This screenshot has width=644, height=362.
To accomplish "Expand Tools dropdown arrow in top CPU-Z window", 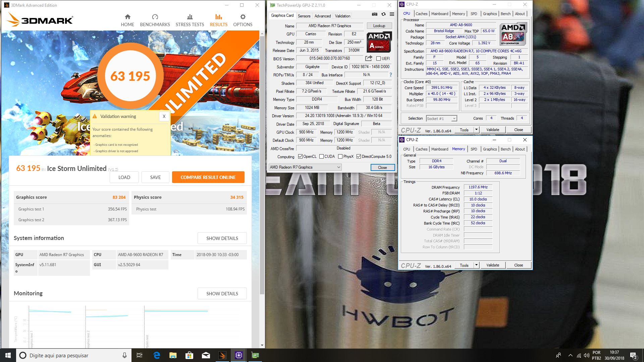I will tap(476, 130).
